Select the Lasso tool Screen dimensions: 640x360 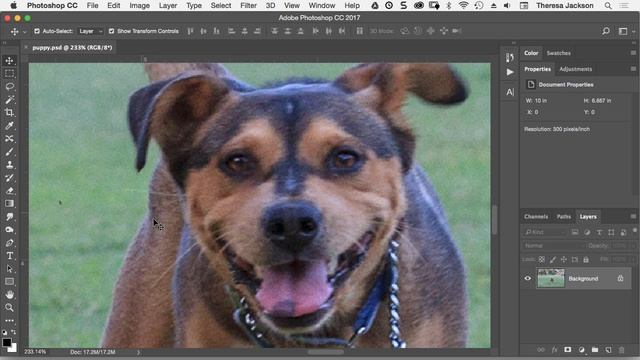point(9,87)
